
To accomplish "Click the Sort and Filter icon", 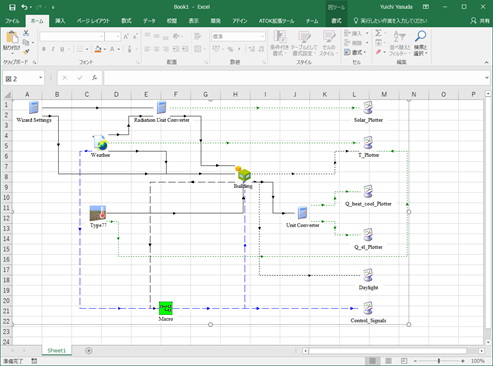I will tap(399, 36).
